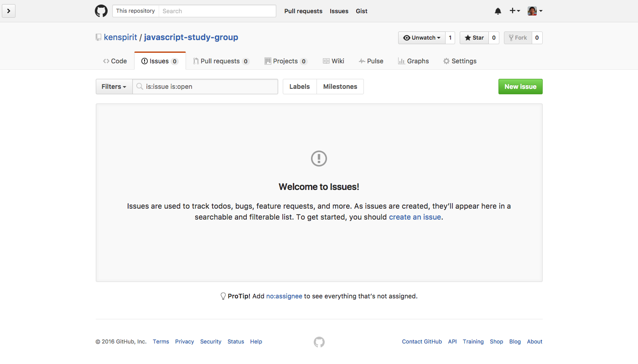Open the API footer link

click(452, 342)
